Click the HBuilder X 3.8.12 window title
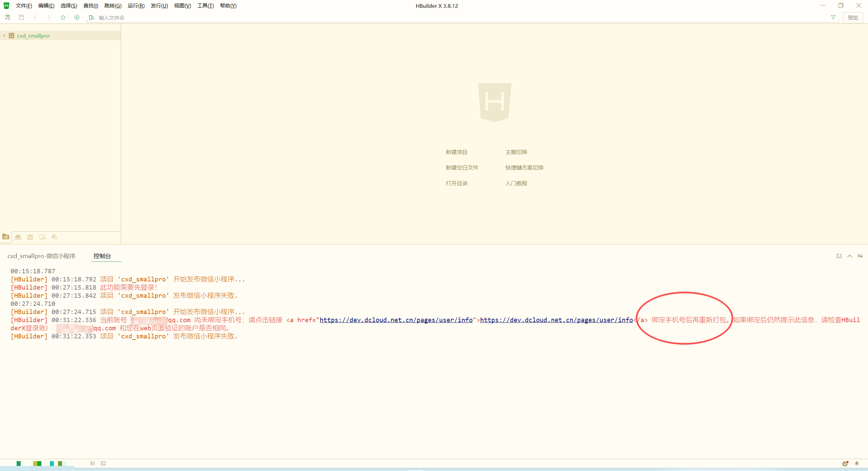Image resolution: width=868 pixels, height=471 pixels. click(x=437, y=6)
